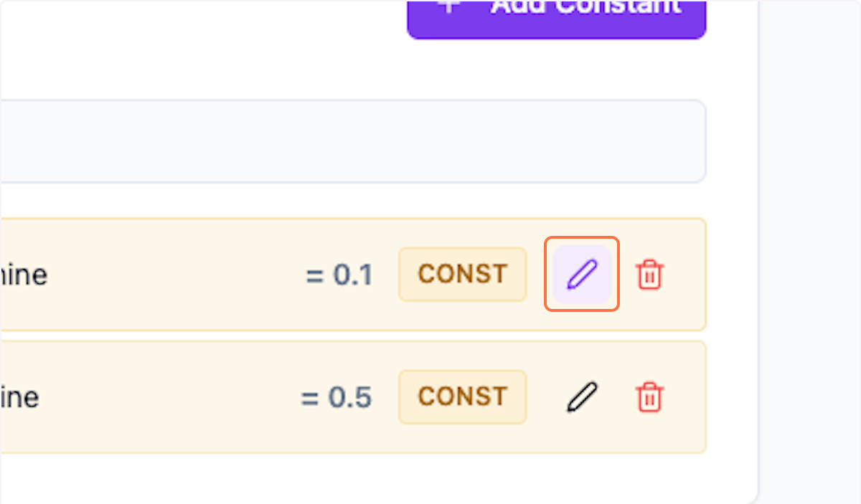Select the CONST label of the first entry
This screenshot has height=504, width=861.
pyautogui.click(x=462, y=274)
